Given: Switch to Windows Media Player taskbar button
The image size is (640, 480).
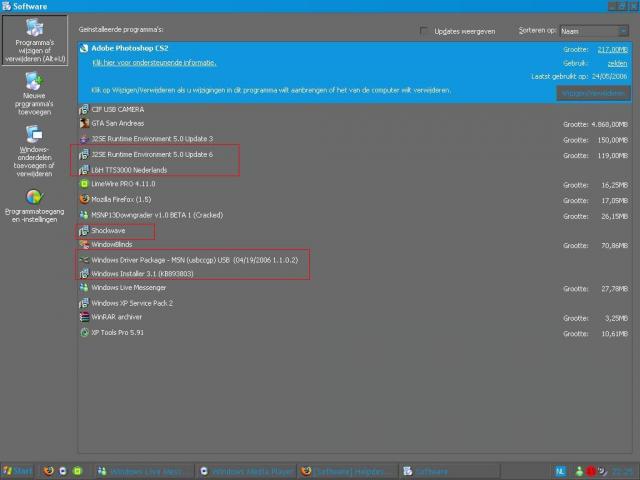Looking at the screenshot, I should pos(247,471).
